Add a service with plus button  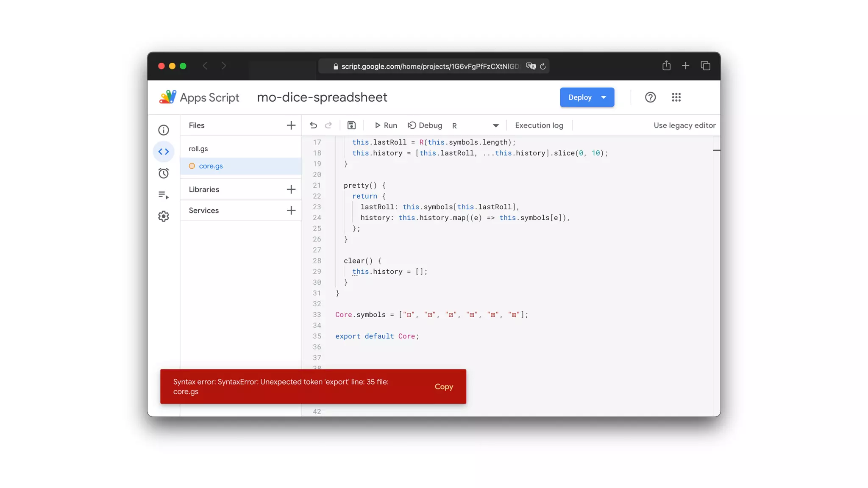[291, 211]
